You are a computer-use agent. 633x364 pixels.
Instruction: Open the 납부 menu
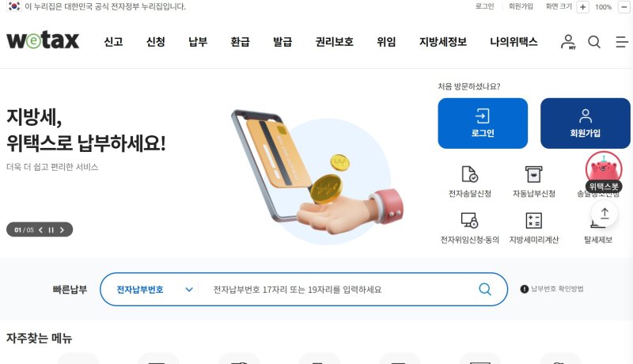tap(198, 42)
